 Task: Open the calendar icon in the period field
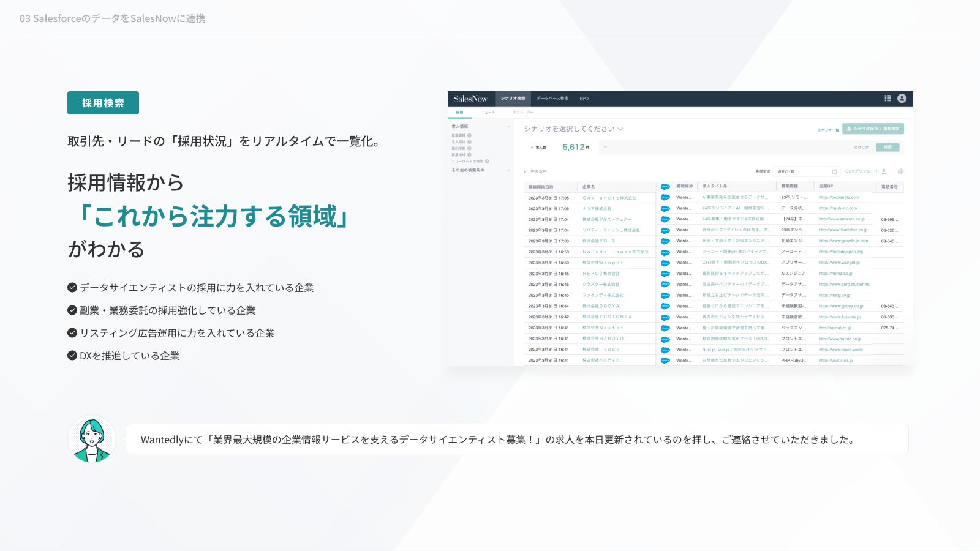coord(834,171)
